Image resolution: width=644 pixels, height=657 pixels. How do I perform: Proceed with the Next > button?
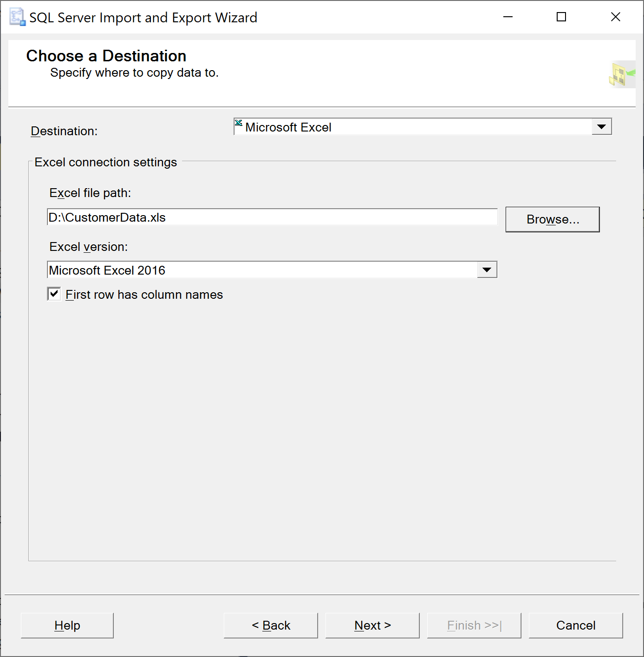pos(372,625)
